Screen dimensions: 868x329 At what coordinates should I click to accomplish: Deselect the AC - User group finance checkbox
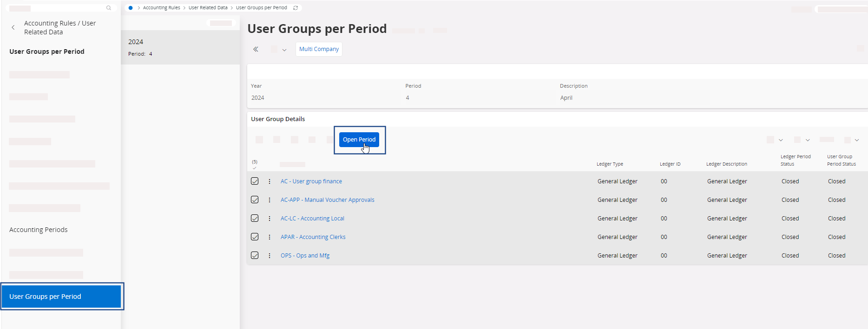coord(255,181)
